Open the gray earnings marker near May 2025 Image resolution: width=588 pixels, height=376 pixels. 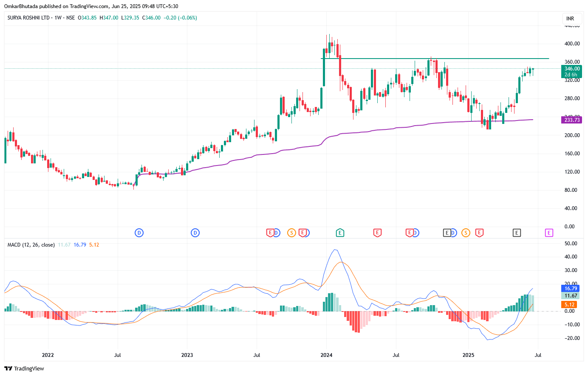click(517, 233)
